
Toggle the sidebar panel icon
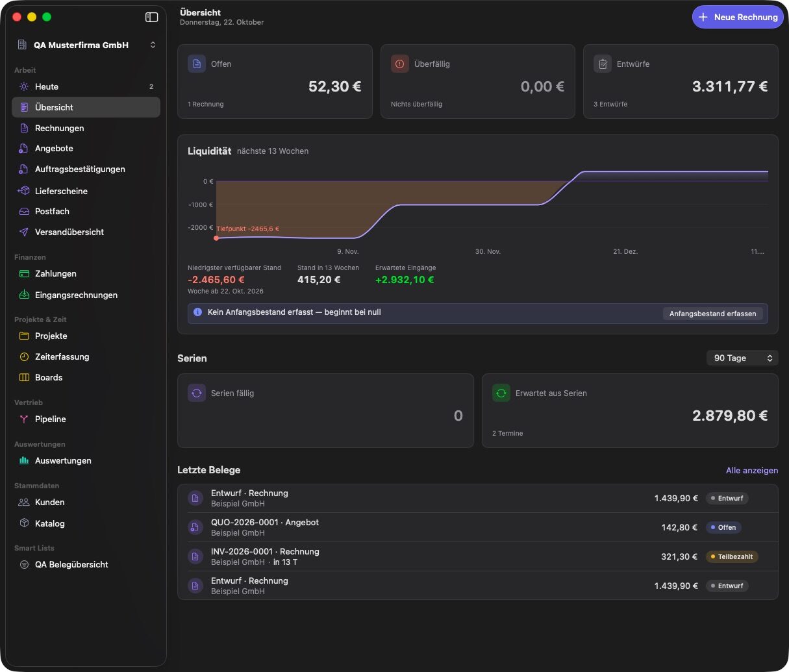(x=151, y=17)
